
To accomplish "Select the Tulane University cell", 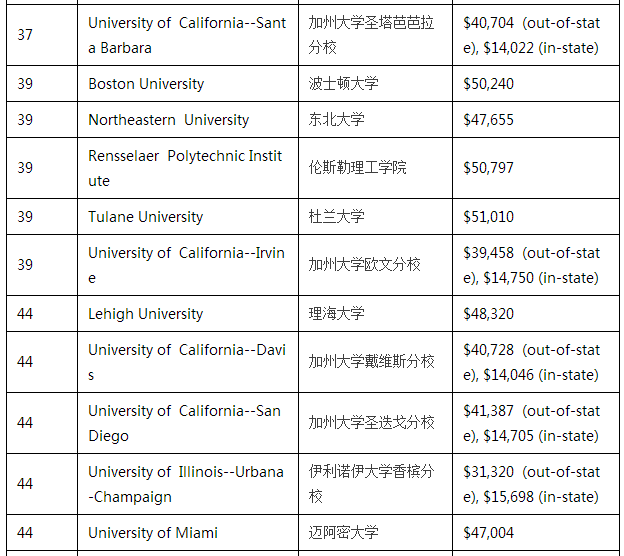I will tap(145, 217).
